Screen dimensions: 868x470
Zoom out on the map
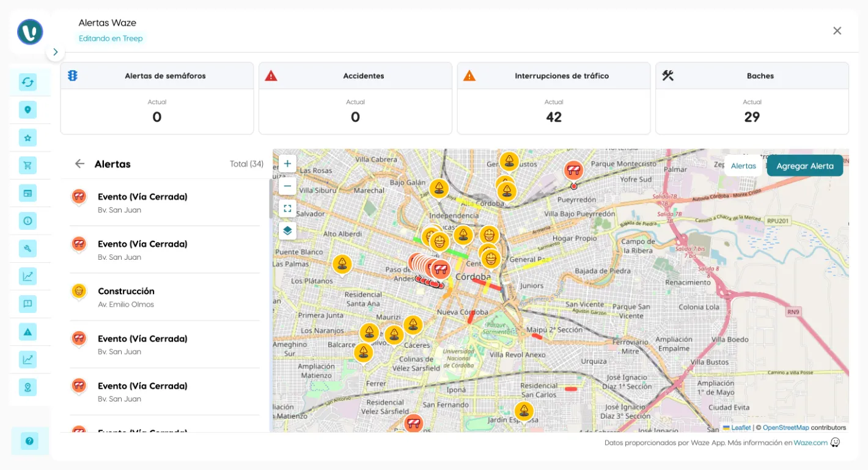pos(287,186)
